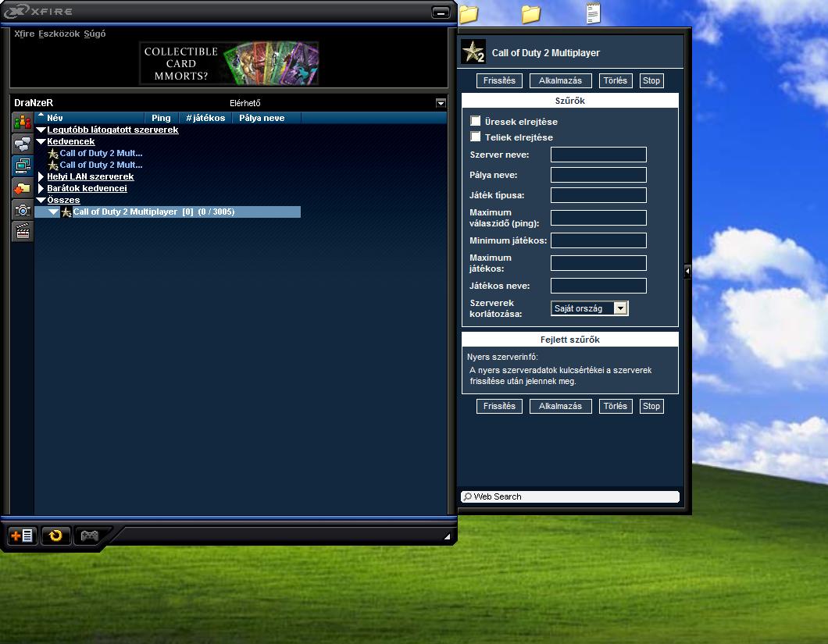The height and width of the screenshot is (644, 828).
Task: Select first Call of Duty 2 Mult... favorite
Action: click(x=101, y=153)
